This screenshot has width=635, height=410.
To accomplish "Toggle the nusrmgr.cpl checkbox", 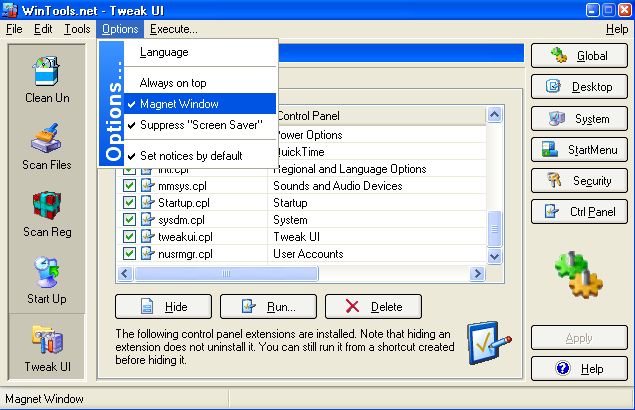I will (129, 254).
